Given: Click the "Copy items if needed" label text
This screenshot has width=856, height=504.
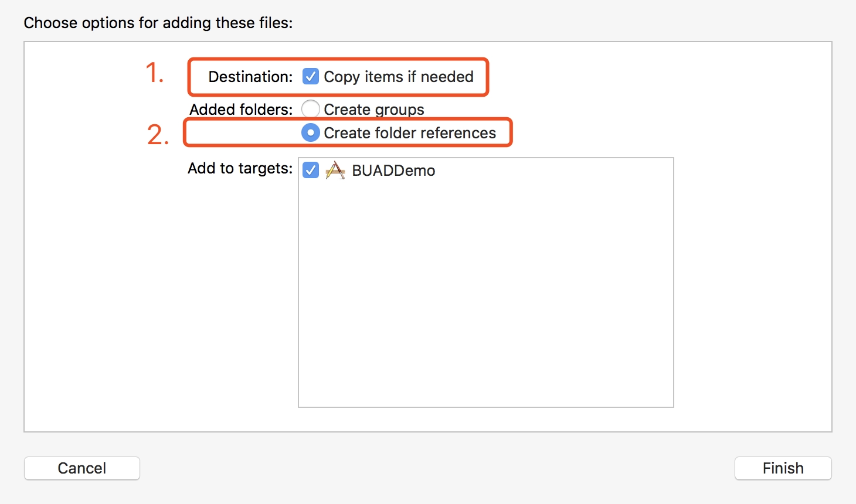Looking at the screenshot, I should [x=399, y=77].
